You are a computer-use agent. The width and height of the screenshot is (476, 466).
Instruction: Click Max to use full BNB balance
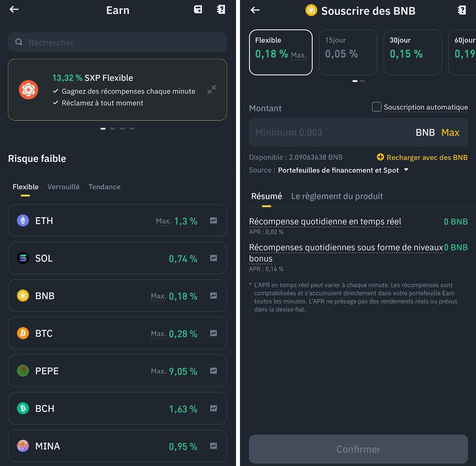[x=450, y=132]
